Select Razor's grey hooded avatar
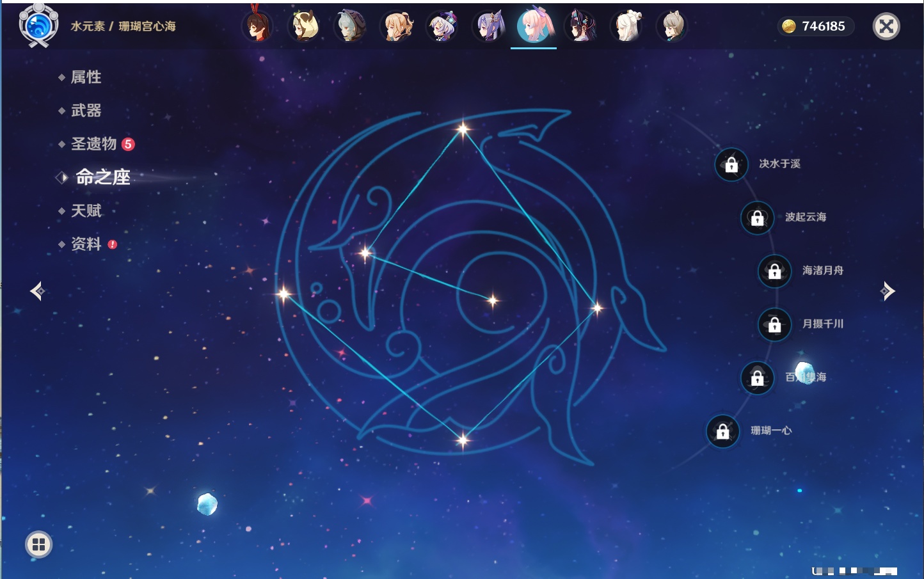This screenshot has width=924, height=579. (351, 26)
